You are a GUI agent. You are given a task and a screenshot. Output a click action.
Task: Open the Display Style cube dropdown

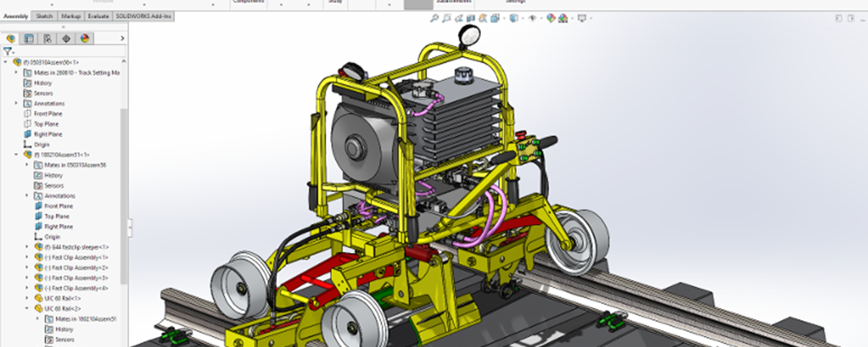pos(514,19)
